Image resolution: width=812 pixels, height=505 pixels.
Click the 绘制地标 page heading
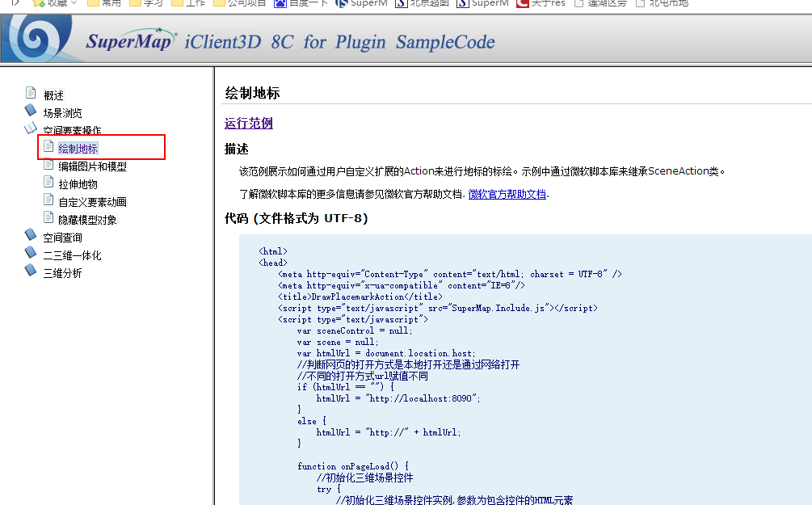tap(252, 93)
